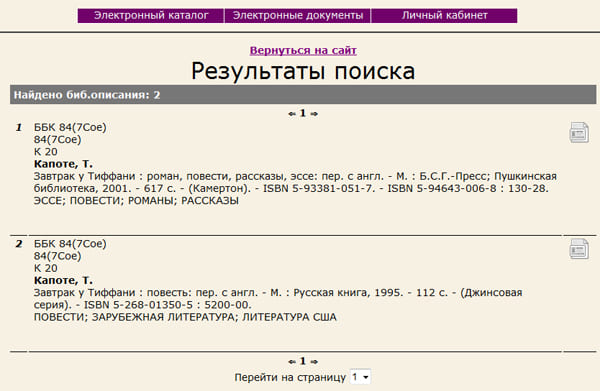The image size is (600, 391).
Task: Select the Найдено биб.описания: 2 header
Action: (303, 94)
